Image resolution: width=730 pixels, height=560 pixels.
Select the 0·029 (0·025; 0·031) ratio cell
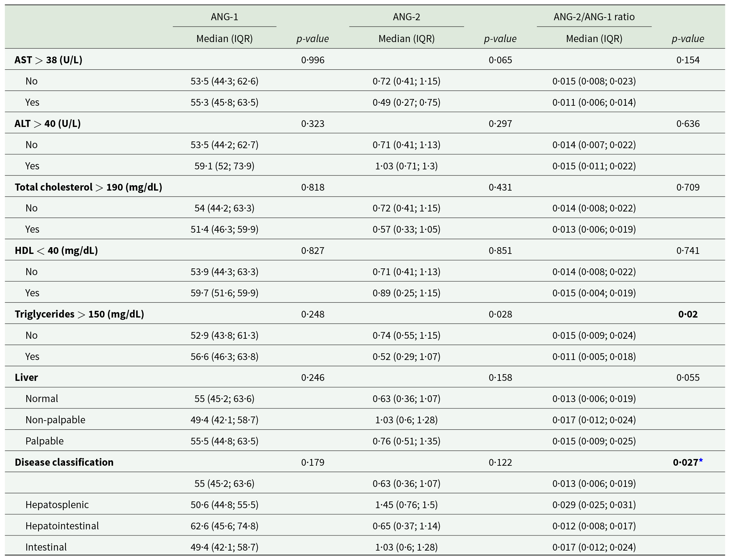594,504
